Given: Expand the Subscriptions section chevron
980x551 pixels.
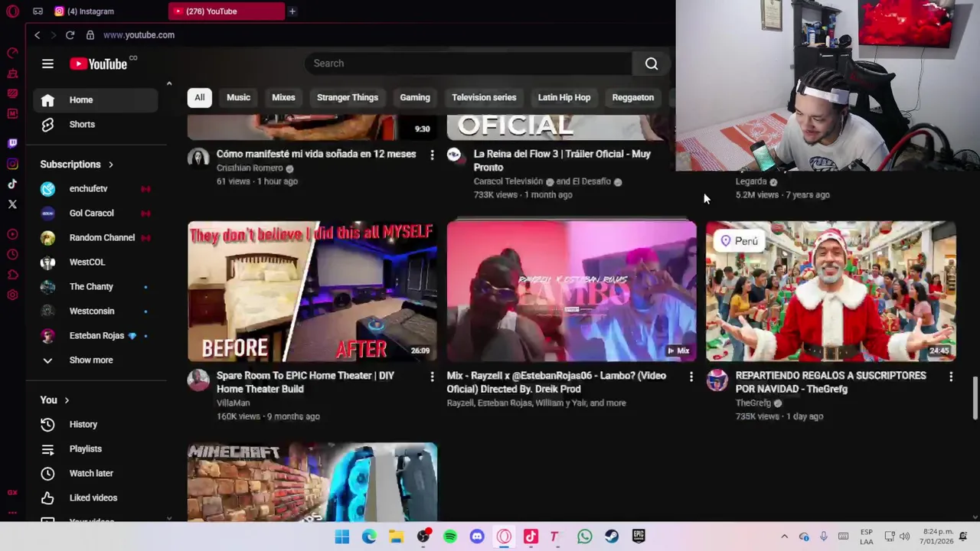Looking at the screenshot, I should (x=110, y=165).
